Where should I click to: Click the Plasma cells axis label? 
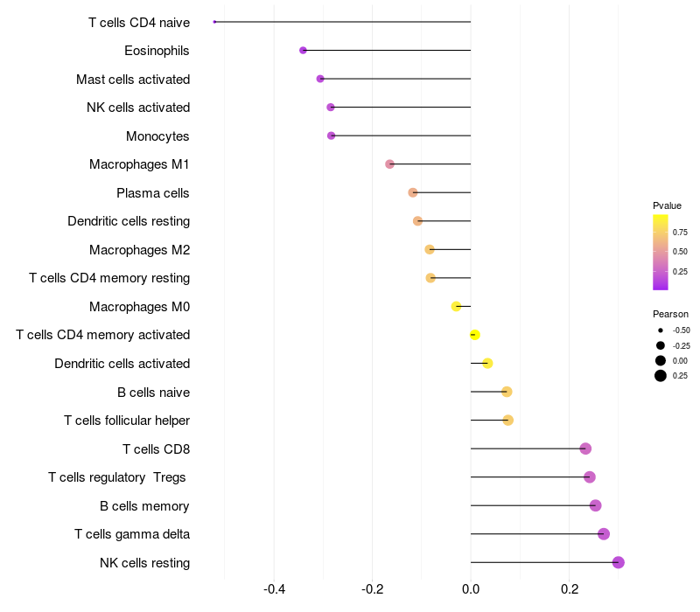click(x=152, y=193)
